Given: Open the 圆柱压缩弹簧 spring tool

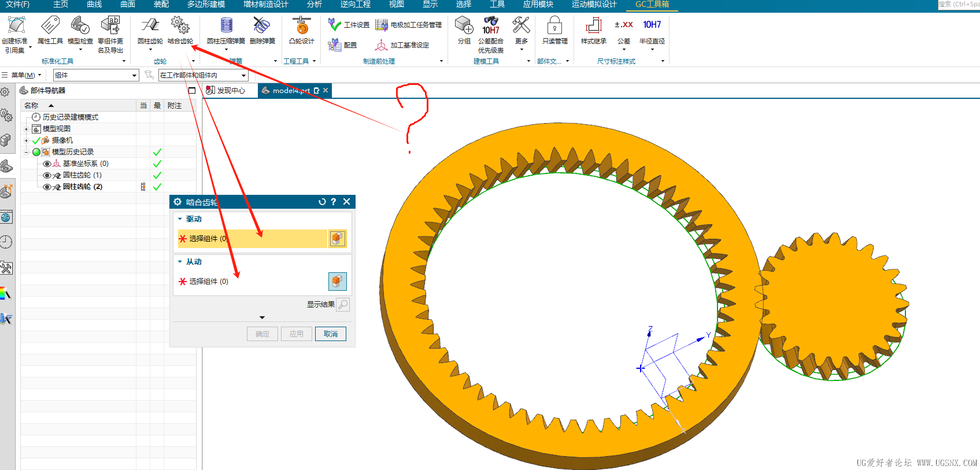Looking at the screenshot, I should (226, 25).
